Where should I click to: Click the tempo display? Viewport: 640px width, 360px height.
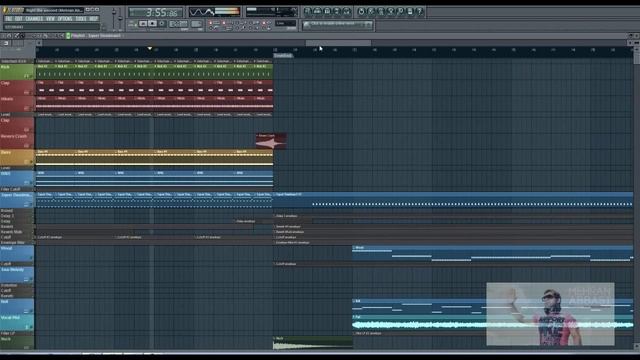click(178, 24)
